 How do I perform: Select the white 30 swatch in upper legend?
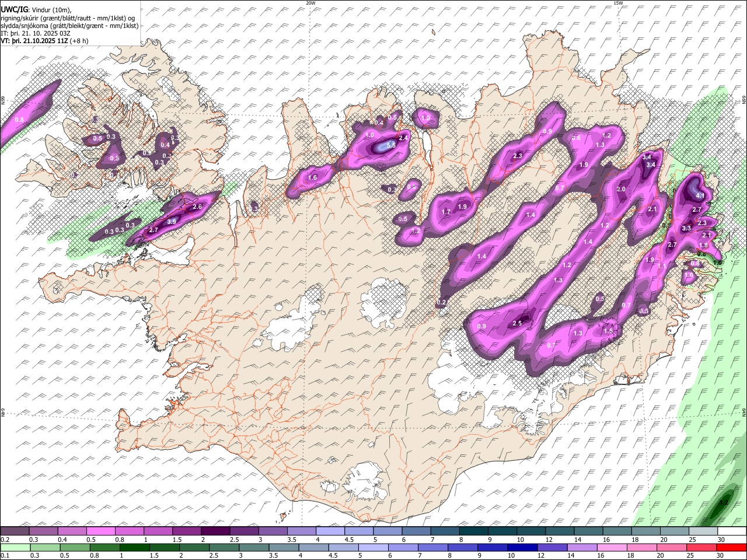(732, 531)
